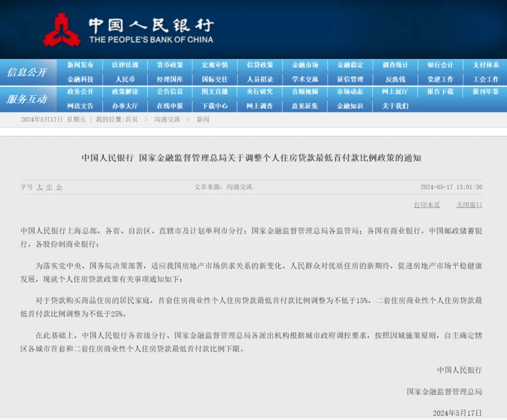Screen dimensions: 507x420
Task: Click 新闻 breadcrumb link
Action: click(203, 120)
